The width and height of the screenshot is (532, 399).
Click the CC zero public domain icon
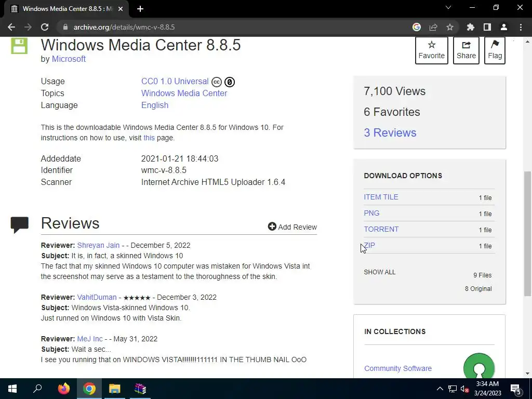click(x=229, y=82)
